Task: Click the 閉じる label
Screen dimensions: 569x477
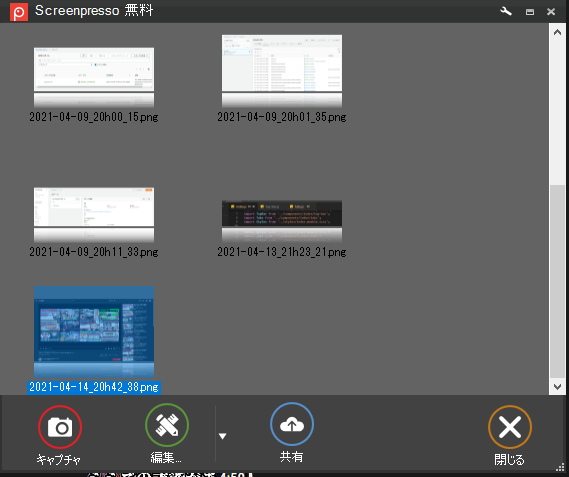Action: [509, 460]
